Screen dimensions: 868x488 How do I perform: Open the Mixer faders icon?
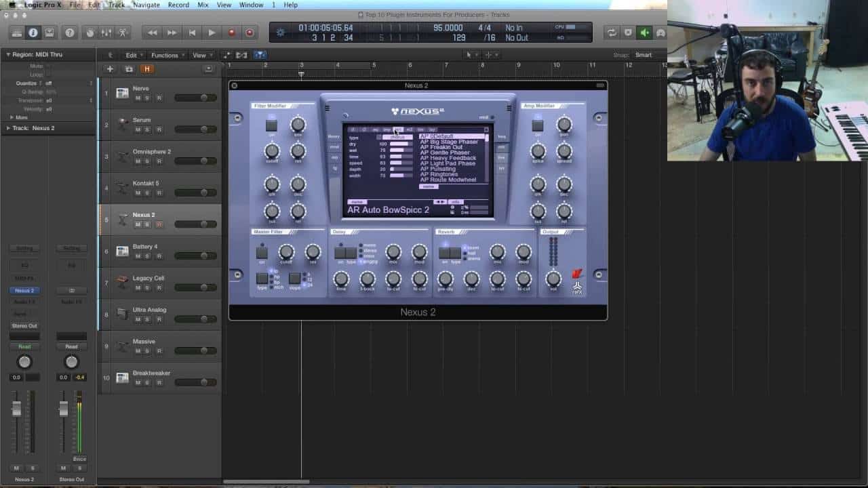[x=106, y=33]
